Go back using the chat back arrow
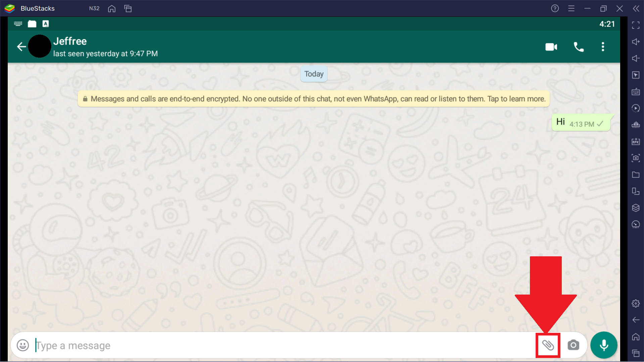 tap(21, 46)
